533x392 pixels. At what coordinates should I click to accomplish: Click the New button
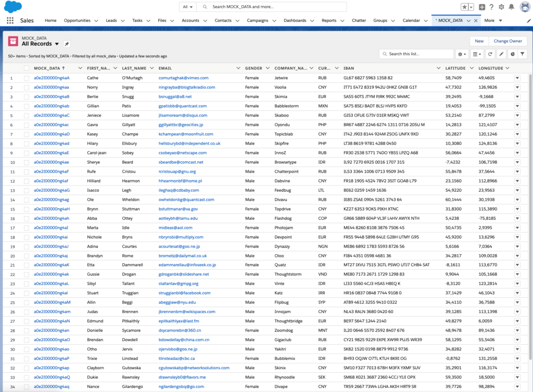click(479, 41)
